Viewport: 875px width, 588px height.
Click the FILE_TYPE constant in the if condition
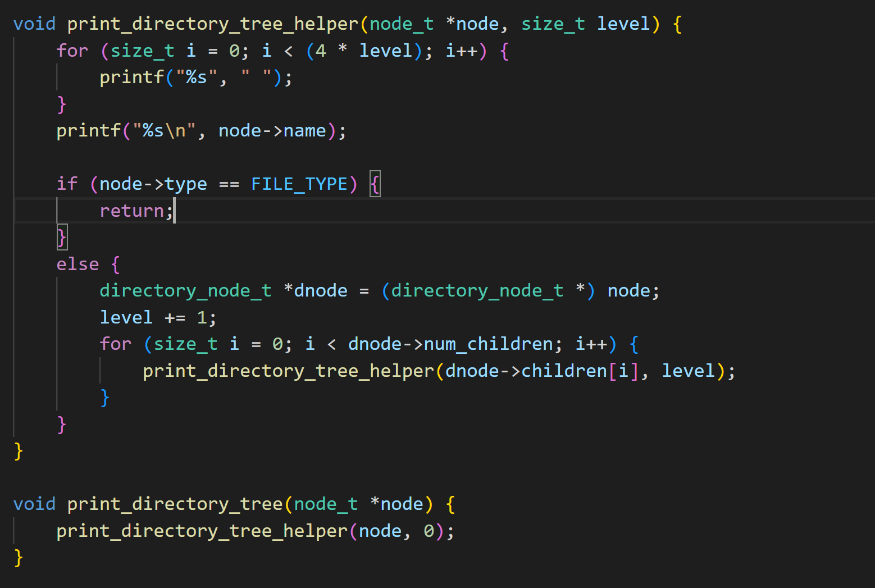[299, 184]
